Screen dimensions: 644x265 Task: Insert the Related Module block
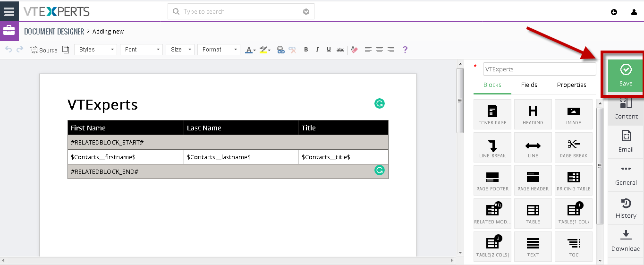(492, 214)
